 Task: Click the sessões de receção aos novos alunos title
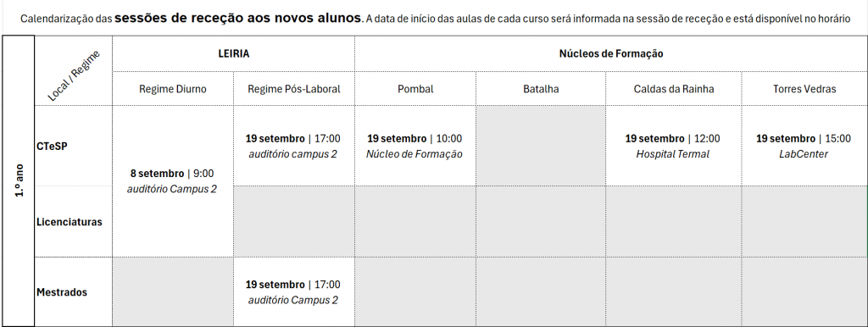[238, 18]
